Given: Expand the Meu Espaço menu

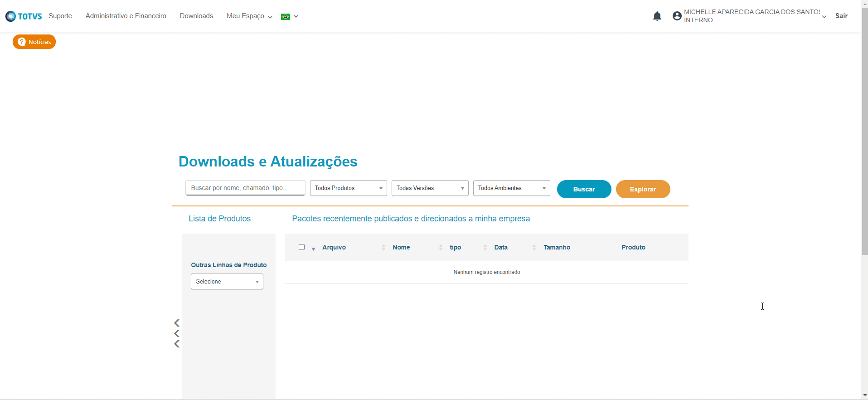Looking at the screenshot, I should [249, 16].
